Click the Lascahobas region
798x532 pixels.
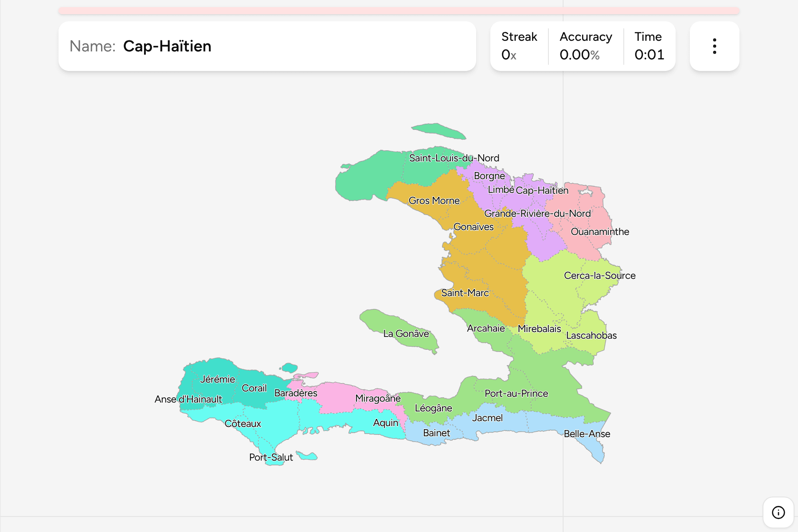(591, 336)
